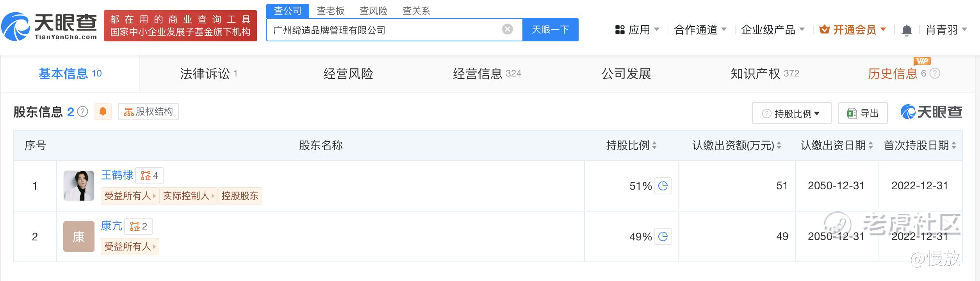This screenshot has height=281, width=980.
Task: Select the 查公司 search tab
Action: 288,11
